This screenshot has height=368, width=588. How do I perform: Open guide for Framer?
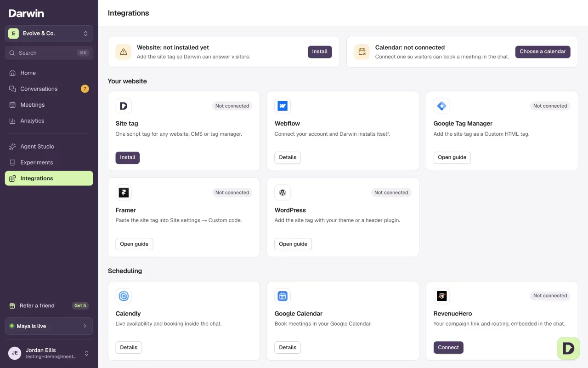pos(134,244)
